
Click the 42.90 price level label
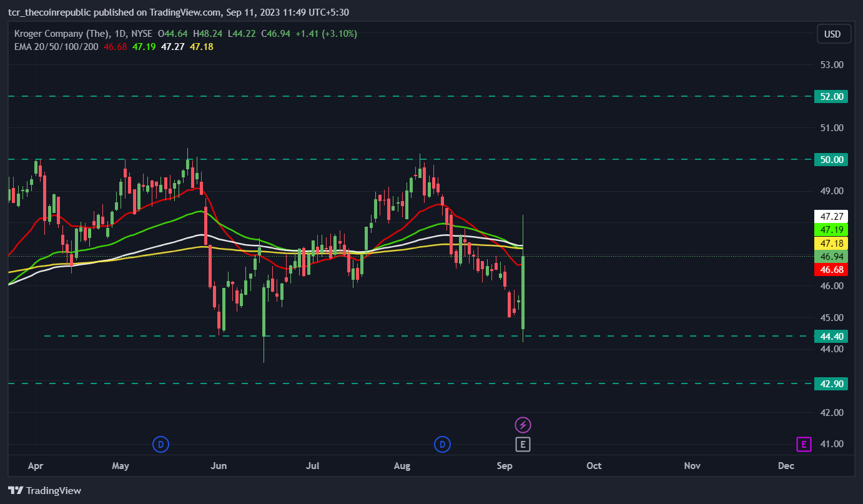click(831, 383)
